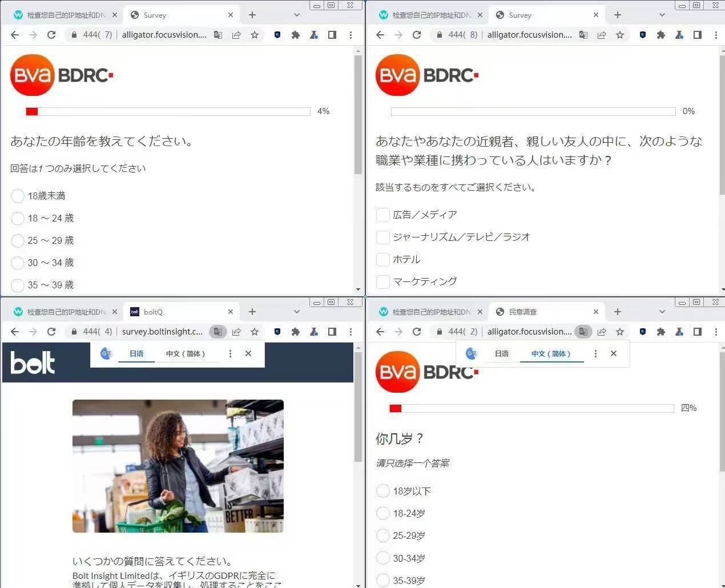
Task: Close translate popup in boltQ window
Action: click(248, 353)
